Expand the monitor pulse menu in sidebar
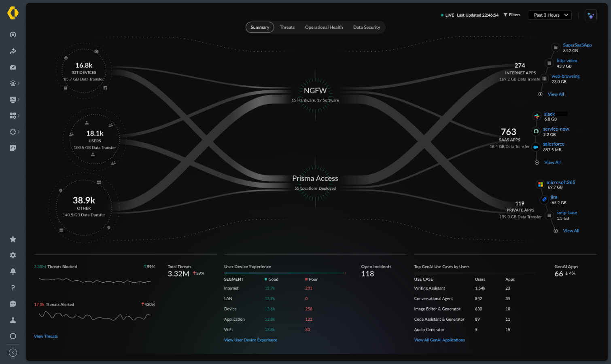Screen dimensions: 611x364 click(x=14, y=99)
